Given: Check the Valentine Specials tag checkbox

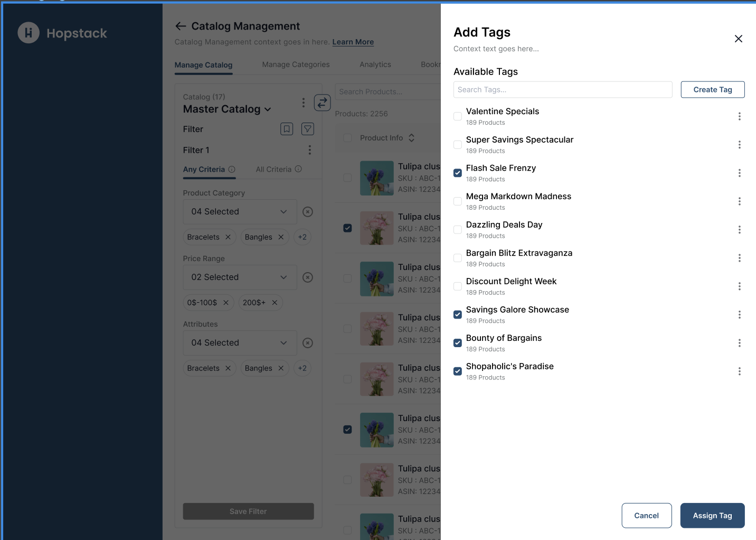Looking at the screenshot, I should [458, 116].
